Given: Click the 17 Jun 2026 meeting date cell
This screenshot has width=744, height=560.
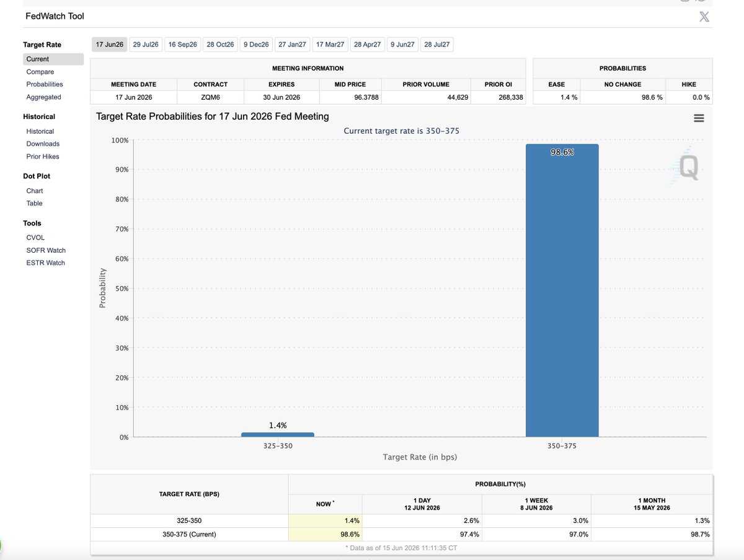Looking at the screenshot, I should click(133, 97).
